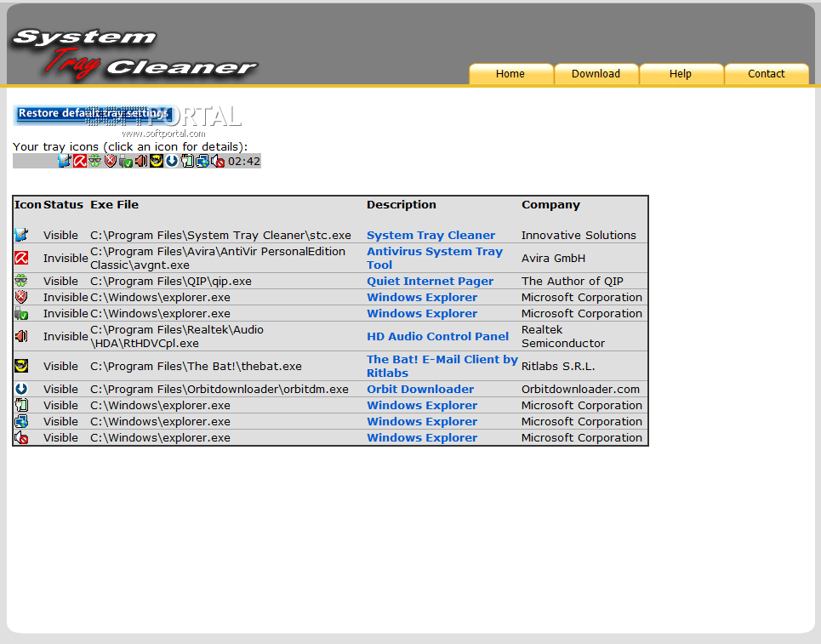The width and height of the screenshot is (821, 644).
Task: Click Invisible status in Avira row
Action: [66, 258]
